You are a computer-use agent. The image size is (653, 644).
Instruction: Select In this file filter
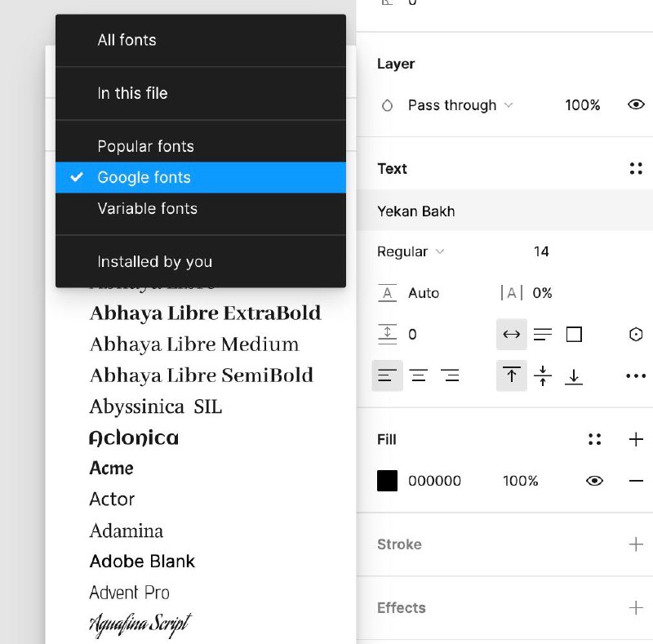pos(201,93)
